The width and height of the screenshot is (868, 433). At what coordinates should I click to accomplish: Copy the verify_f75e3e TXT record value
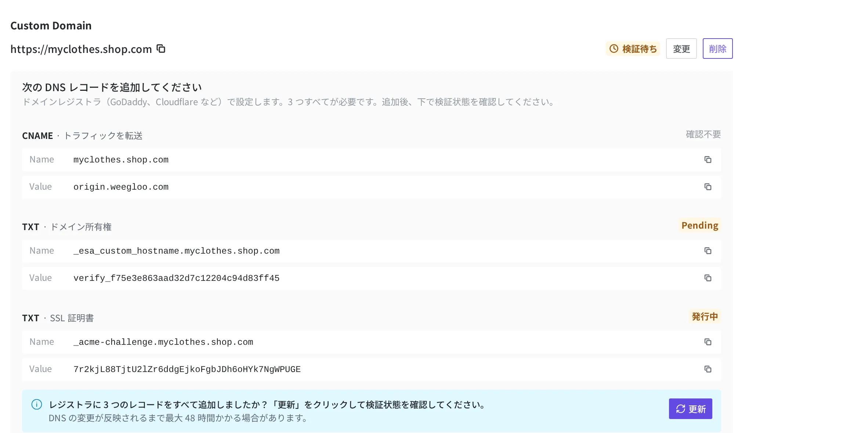(708, 278)
